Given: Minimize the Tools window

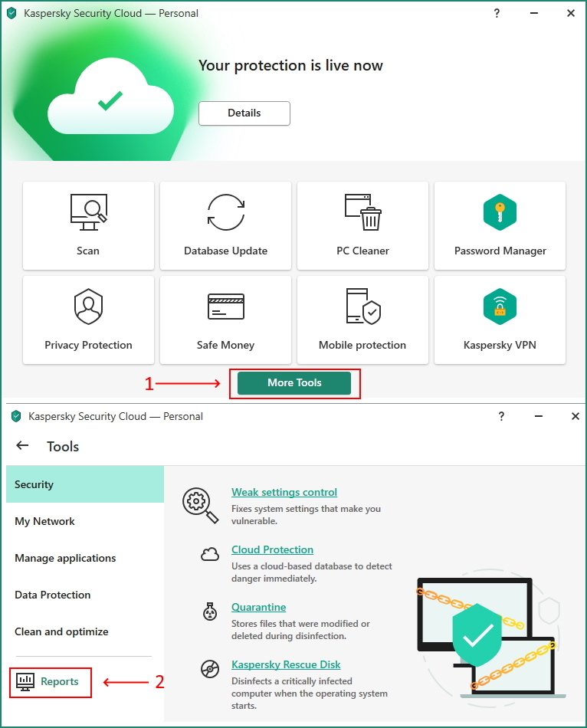Looking at the screenshot, I should 538,416.
